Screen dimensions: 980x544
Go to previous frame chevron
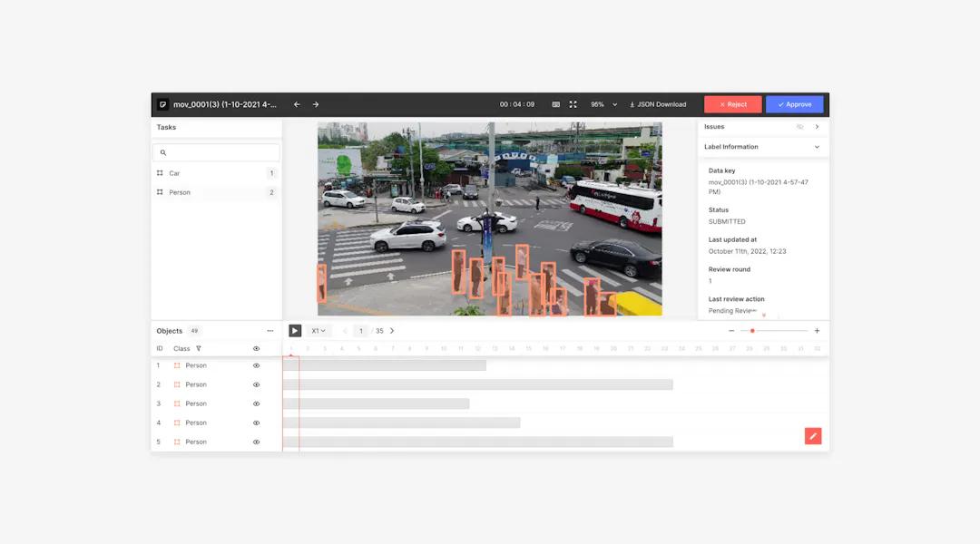345,331
